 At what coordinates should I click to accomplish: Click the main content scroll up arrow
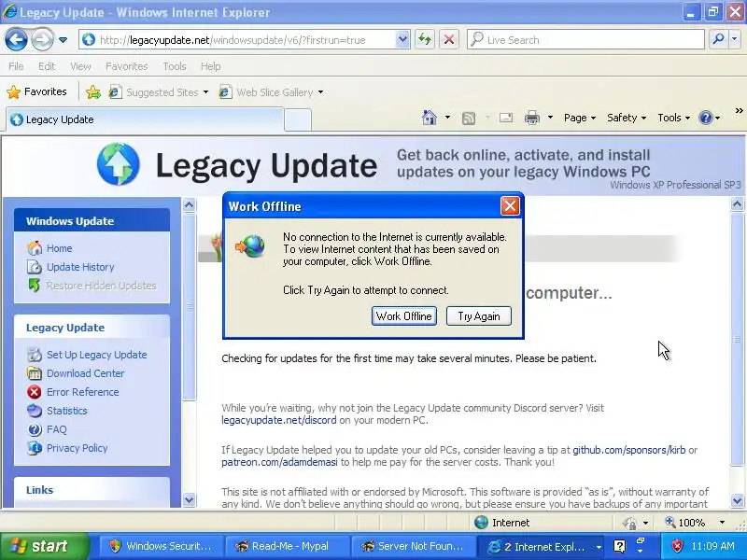737,204
